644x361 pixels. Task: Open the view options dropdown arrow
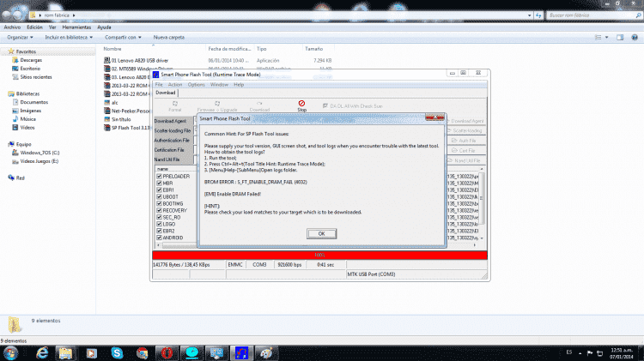pos(606,38)
